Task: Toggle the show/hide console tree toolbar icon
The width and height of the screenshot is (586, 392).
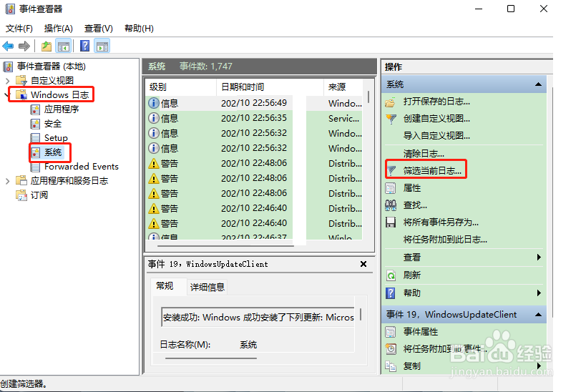Action: pos(63,46)
